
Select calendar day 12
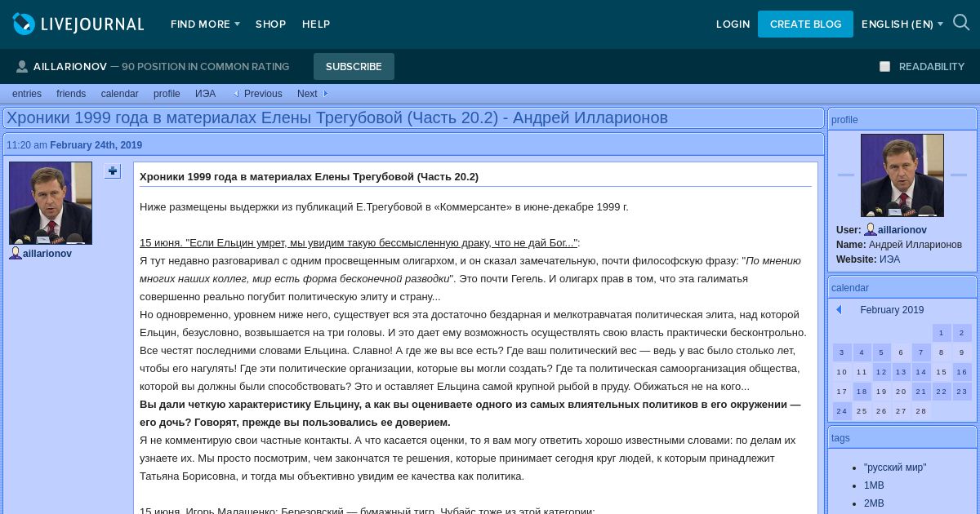(x=881, y=372)
